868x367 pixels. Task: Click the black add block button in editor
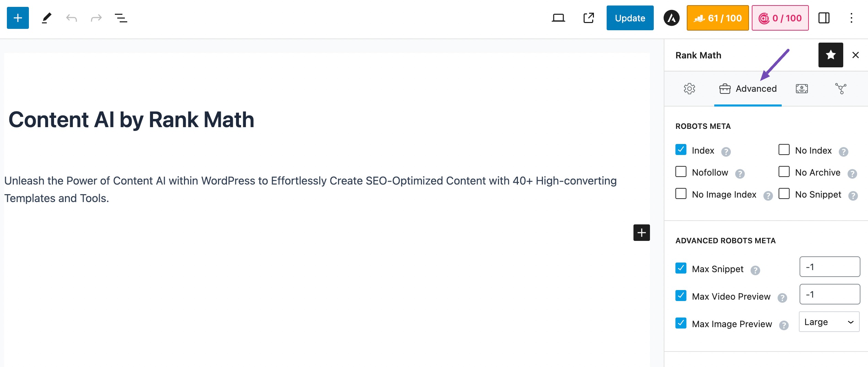[642, 233]
